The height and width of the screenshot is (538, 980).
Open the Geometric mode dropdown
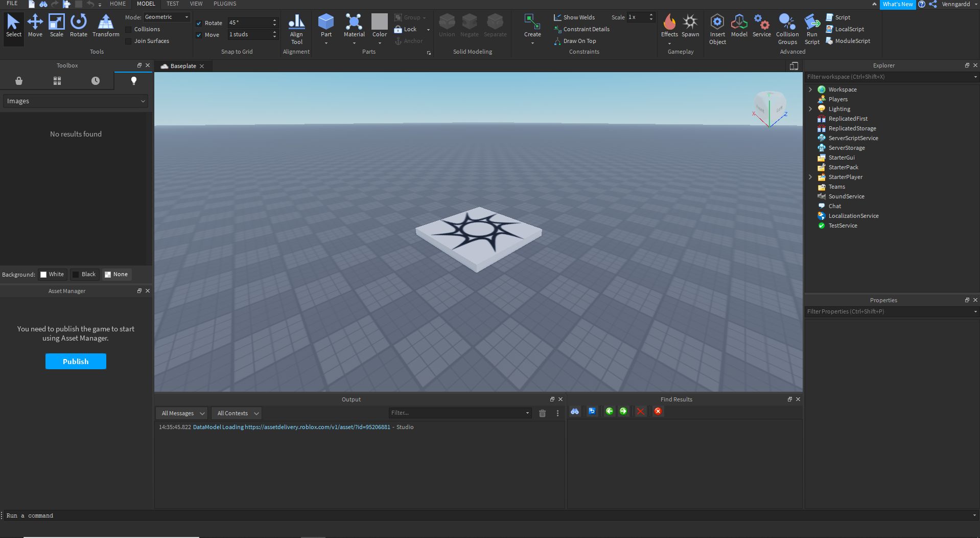click(167, 17)
